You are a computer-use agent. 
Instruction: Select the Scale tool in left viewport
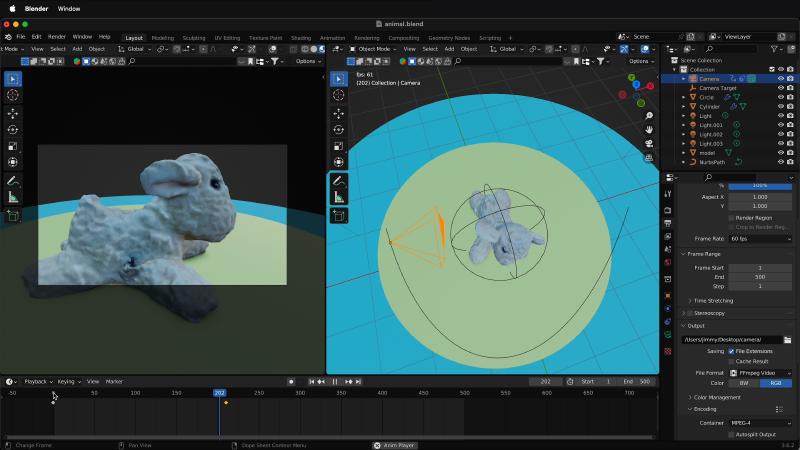13,146
